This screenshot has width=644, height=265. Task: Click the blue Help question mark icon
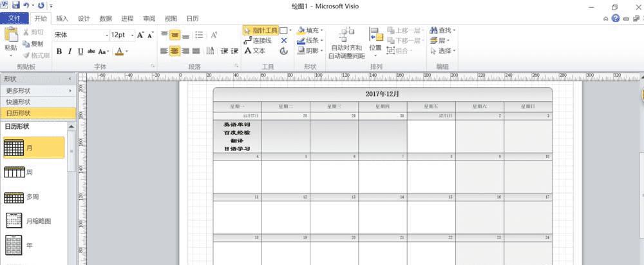(x=615, y=19)
